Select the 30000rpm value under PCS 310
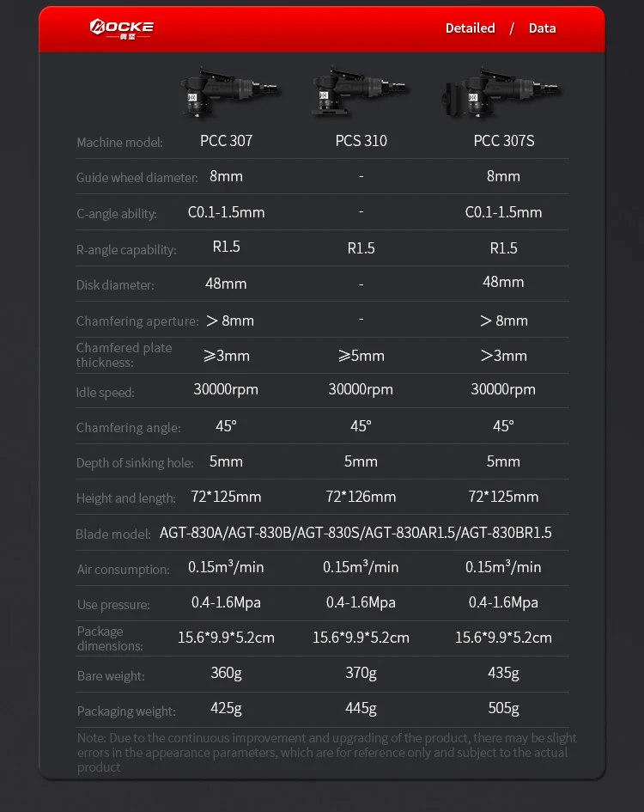The height and width of the screenshot is (812, 644). click(361, 389)
